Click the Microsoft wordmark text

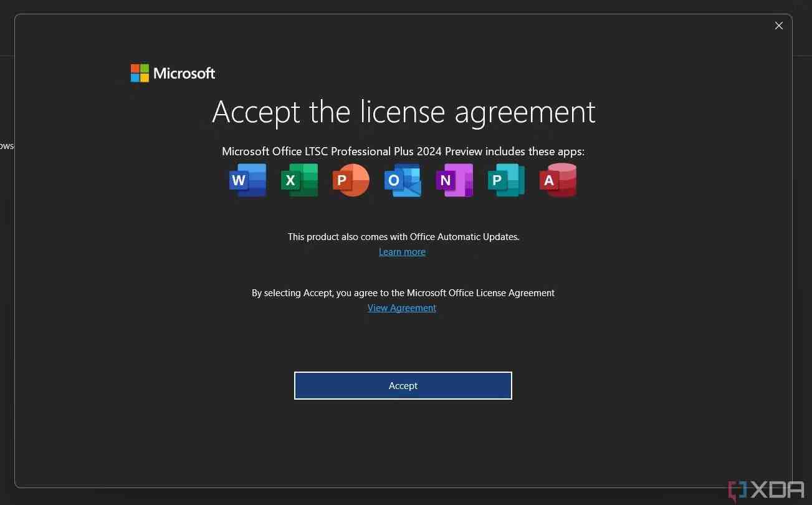[x=184, y=74]
